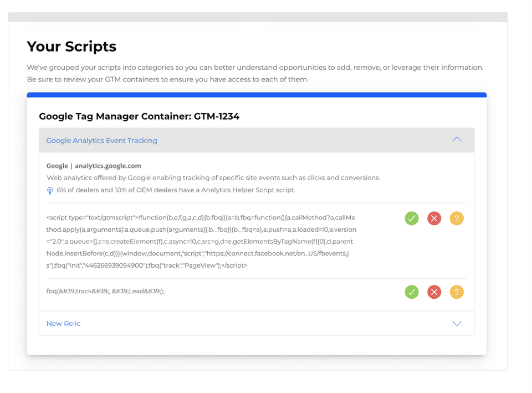Click the 6% of dealers statistic line
This screenshot has width=532, height=393.
coord(176,190)
